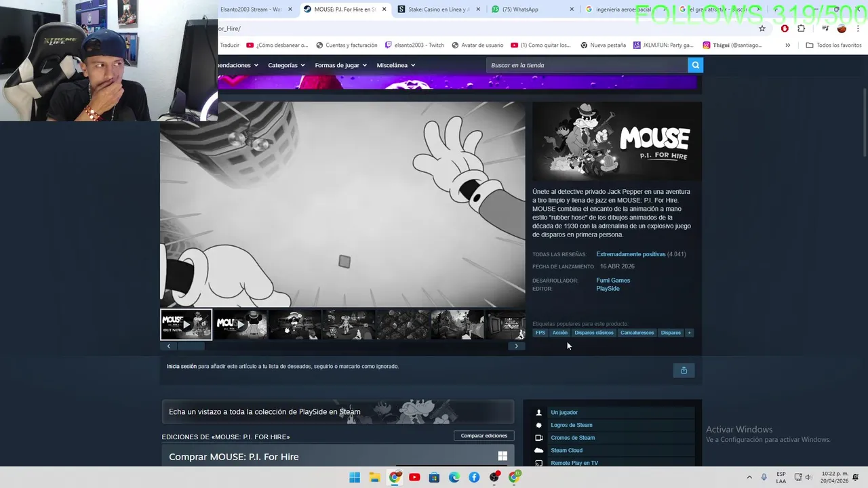This screenshot has width=868, height=488.
Task: Select the first trailer thumbnail
Action: [186, 325]
